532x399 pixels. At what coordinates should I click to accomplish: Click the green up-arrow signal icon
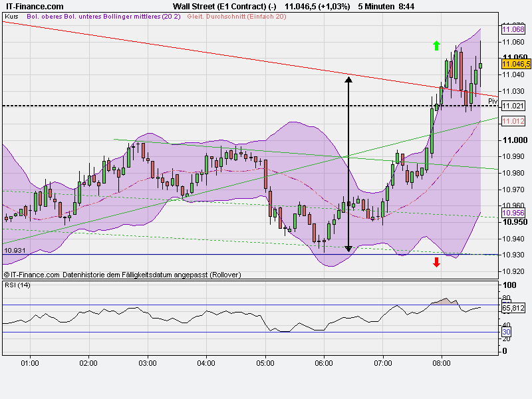(437, 45)
